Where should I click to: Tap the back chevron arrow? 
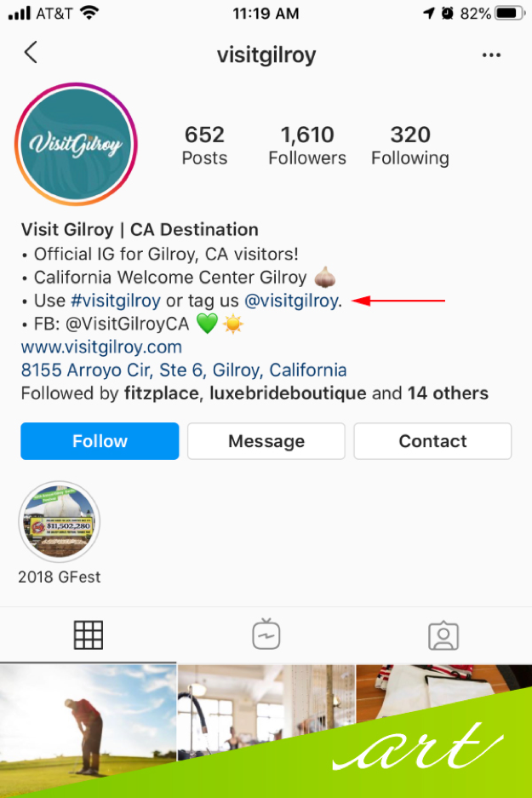pos(31,53)
